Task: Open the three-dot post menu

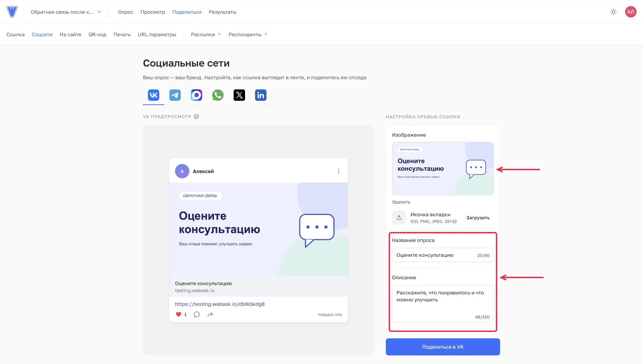Action: coord(339,171)
